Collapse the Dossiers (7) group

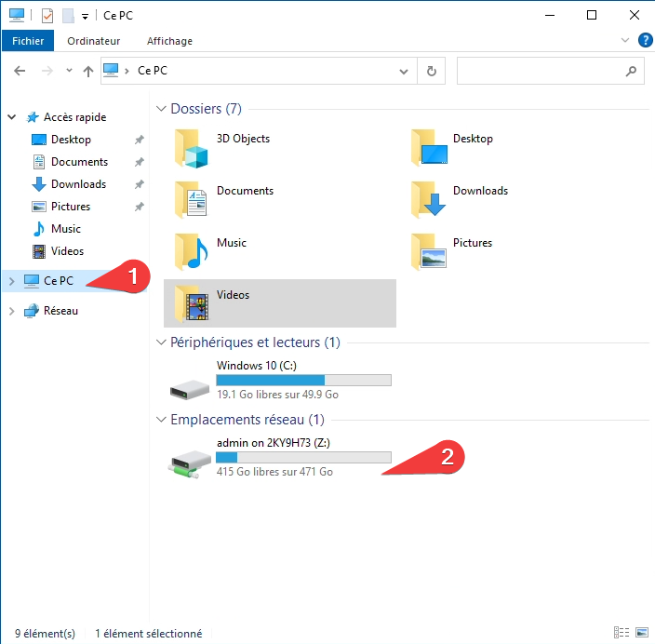(x=161, y=110)
